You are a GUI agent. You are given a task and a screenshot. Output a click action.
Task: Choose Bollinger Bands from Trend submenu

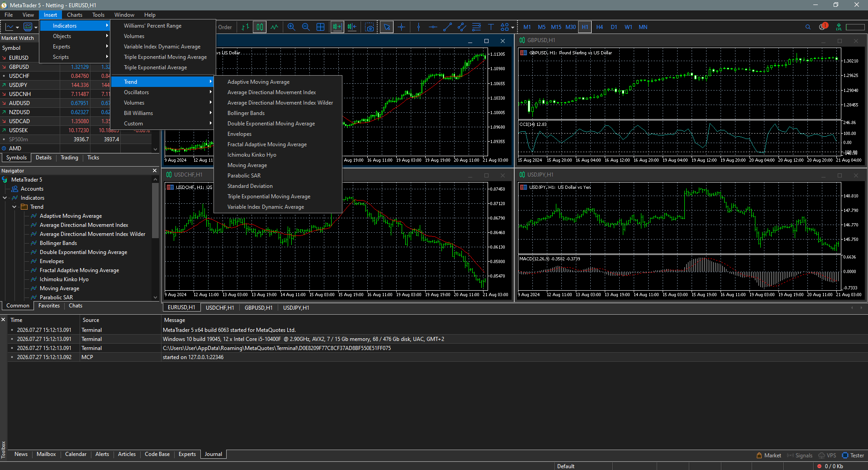click(278, 113)
